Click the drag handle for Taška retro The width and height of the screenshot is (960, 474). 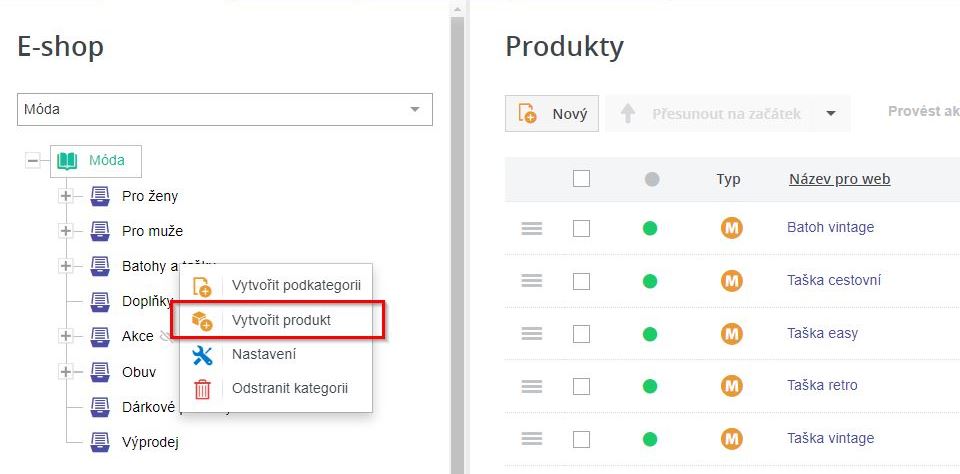[x=532, y=386]
